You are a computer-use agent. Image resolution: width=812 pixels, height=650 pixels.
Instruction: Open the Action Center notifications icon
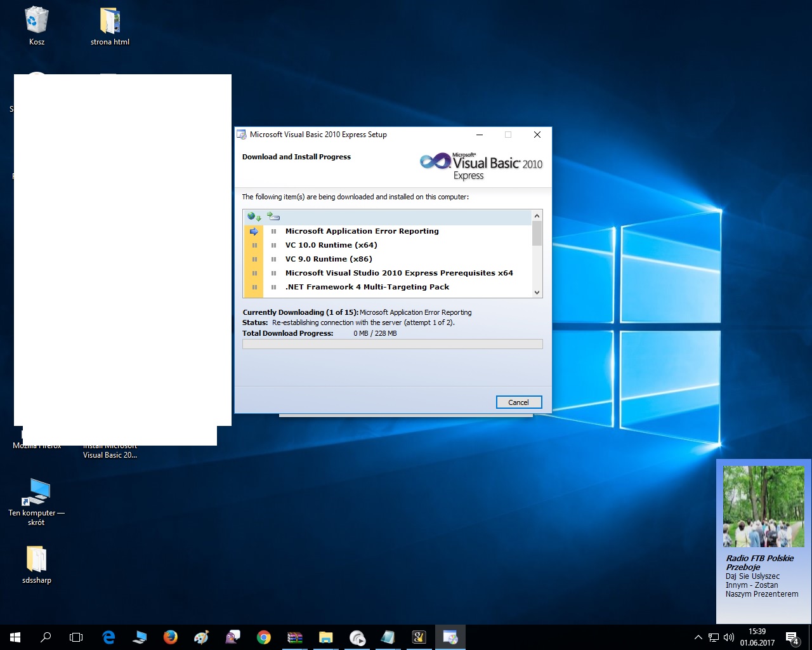pos(792,637)
